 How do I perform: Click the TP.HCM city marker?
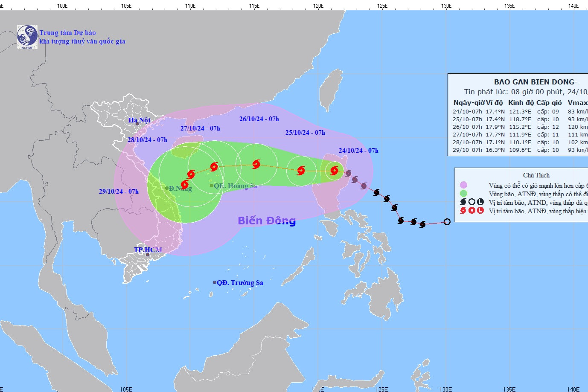click(x=148, y=255)
